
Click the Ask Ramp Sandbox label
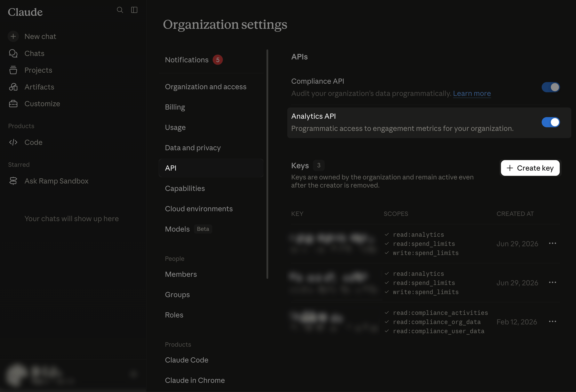coord(57,181)
